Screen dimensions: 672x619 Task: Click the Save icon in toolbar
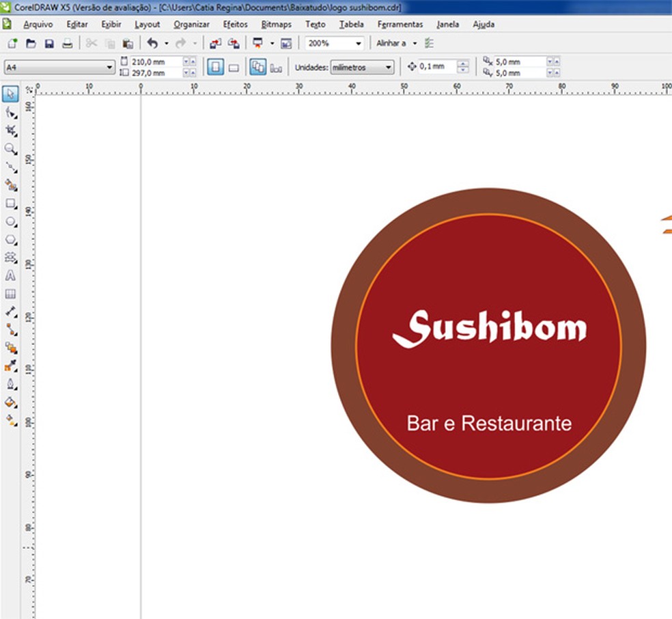click(x=49, y=43)
